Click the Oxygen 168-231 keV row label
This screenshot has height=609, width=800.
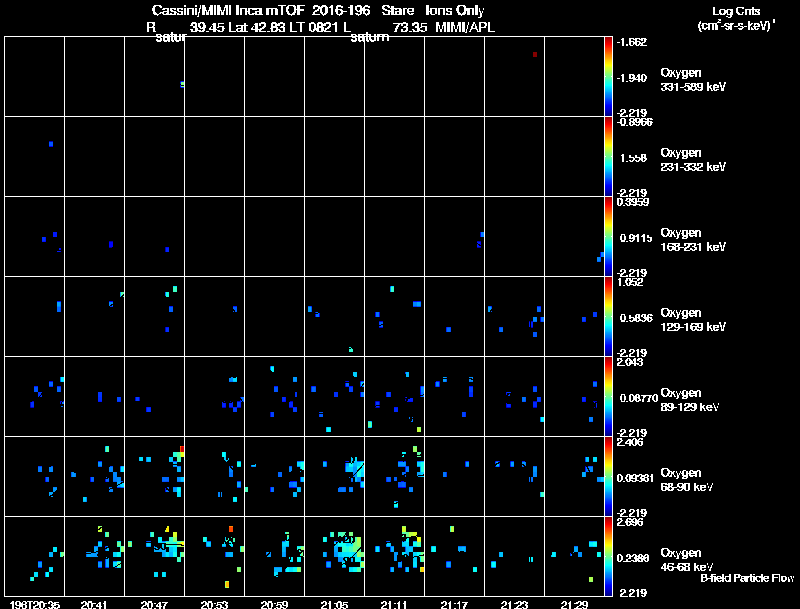(693, 240)
